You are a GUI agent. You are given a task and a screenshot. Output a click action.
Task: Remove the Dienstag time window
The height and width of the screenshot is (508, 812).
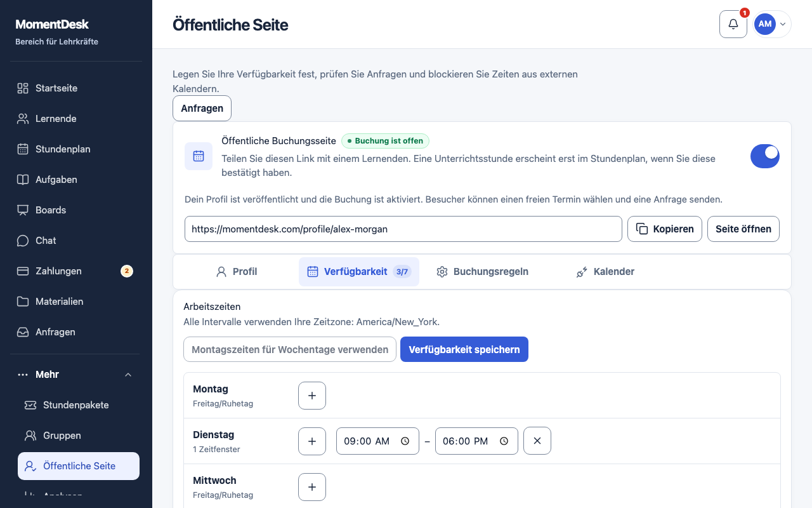point(537,441)
